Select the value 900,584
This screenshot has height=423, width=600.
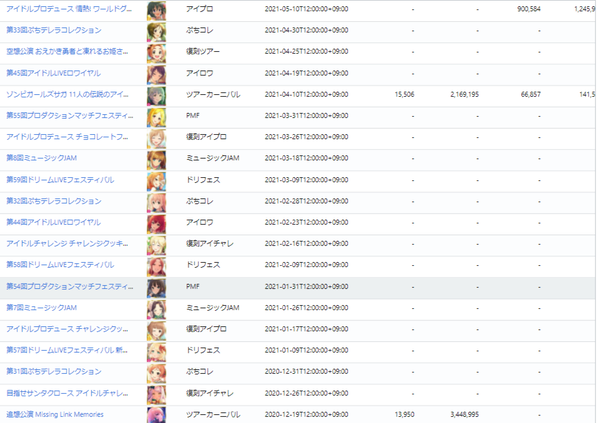click(x=529, y=9)
